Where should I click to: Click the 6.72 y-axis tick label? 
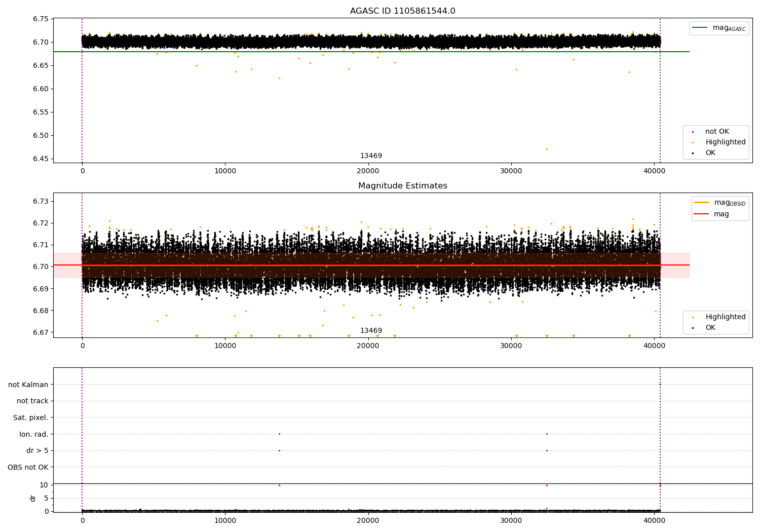click(40, 223)
